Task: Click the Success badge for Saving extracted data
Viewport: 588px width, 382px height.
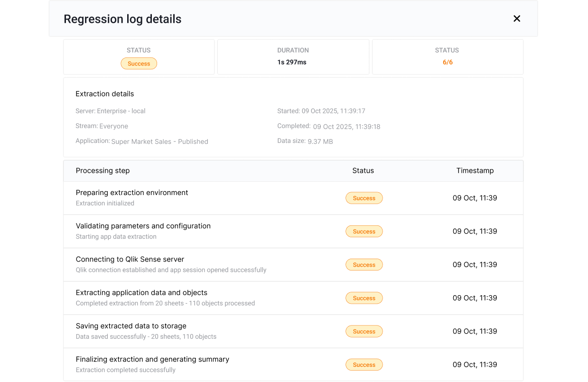Action: click(364, 331)
